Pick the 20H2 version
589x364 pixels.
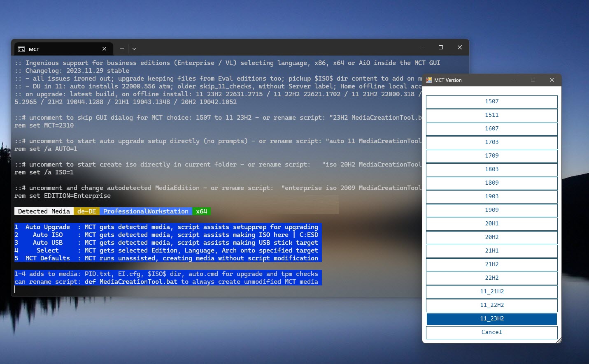point(491,237)
